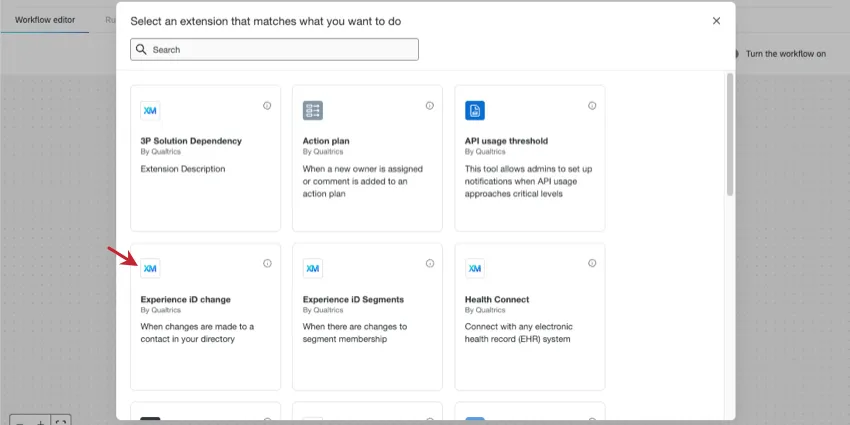
Task: Type in the extension Search field
Action: 280,49
